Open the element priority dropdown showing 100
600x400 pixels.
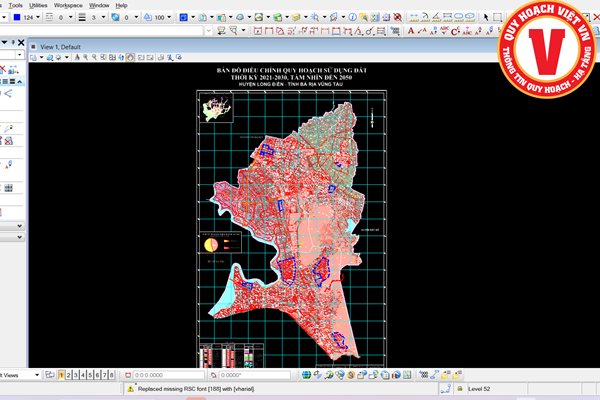tap(169, 17)
